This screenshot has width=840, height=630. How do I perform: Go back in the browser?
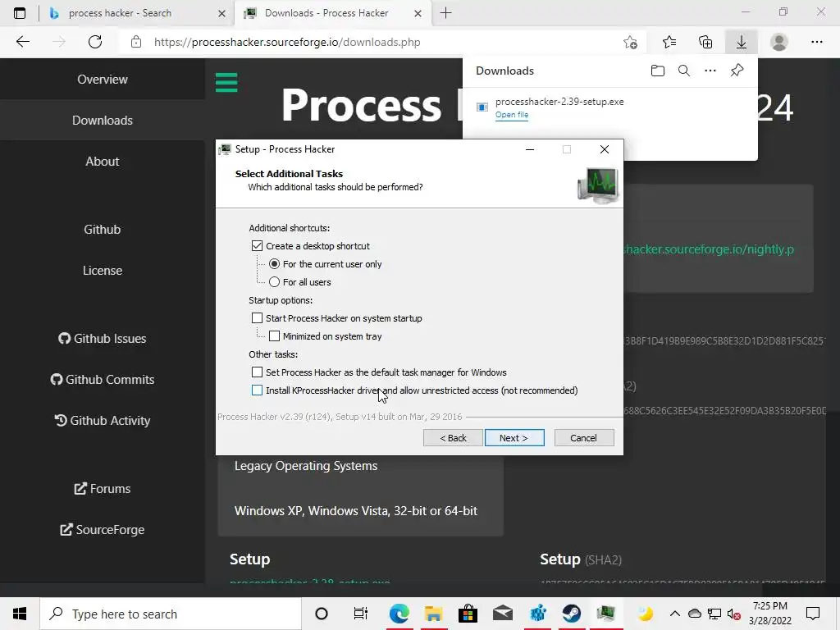[x=23, y=43]
